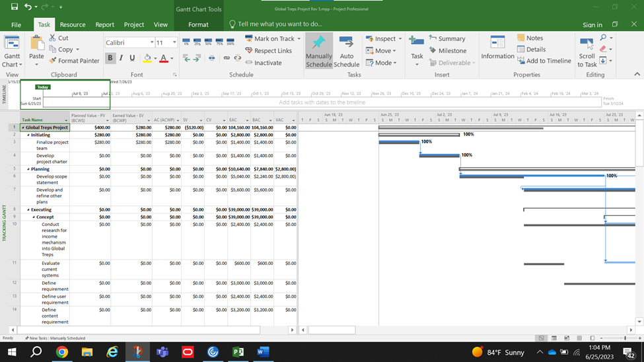Open the Mark on Track dropdown arrow

coord(299,38)
